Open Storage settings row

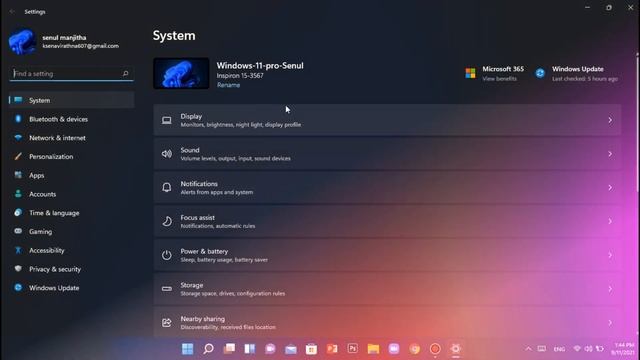(x=387, y=289)
